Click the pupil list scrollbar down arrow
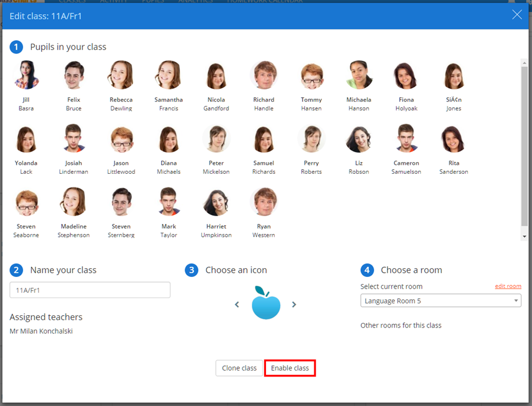Screen dimensions: 532x406 click(x=524, y=235)
